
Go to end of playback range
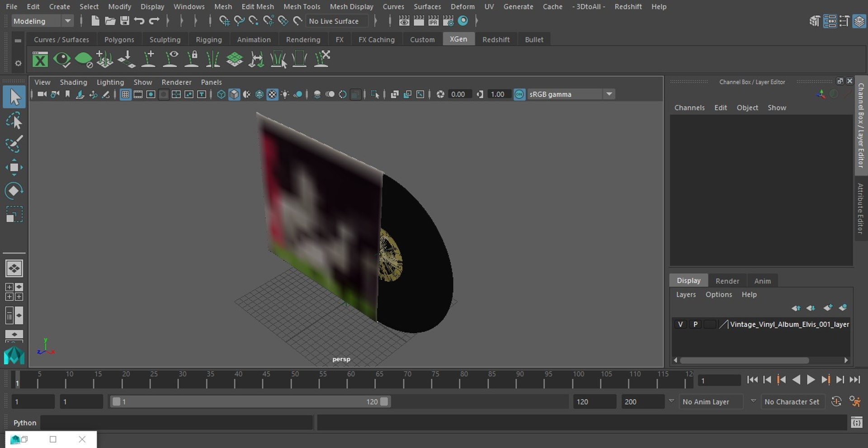pyautogui.click(x=855, y=380)
